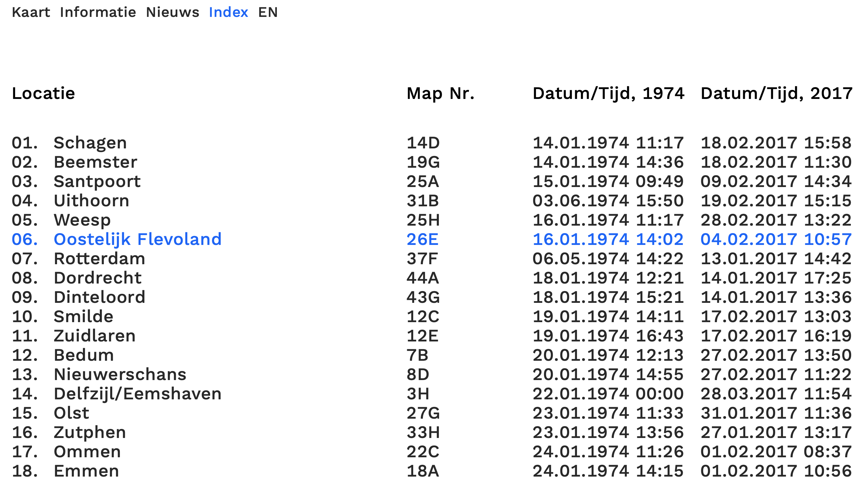
Task: Click the 1974 date for Olst
Action: click(x=607, y=413)
